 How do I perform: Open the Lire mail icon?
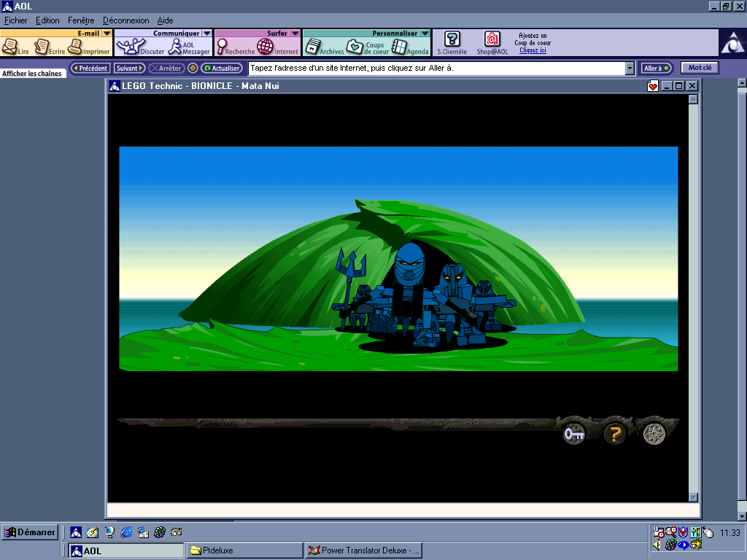point(15,47)
